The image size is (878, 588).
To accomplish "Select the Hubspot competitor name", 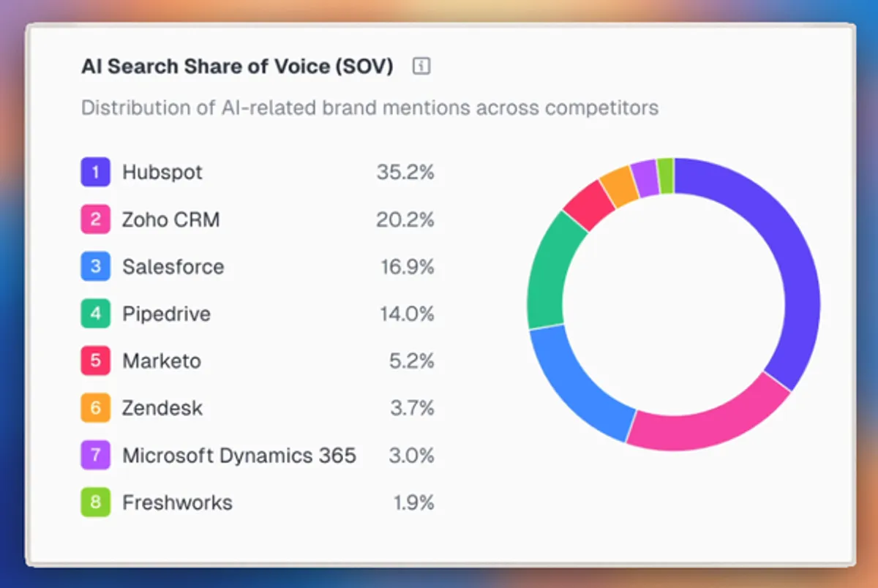I will (x=162, y=173).
